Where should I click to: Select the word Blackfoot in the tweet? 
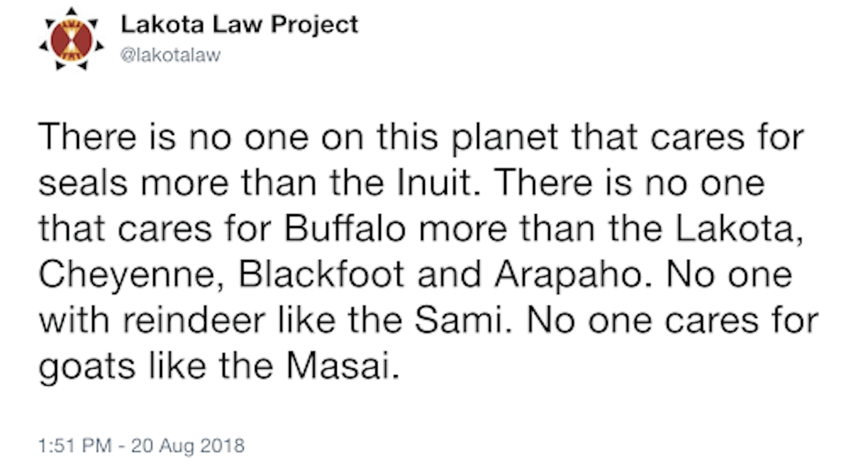[x=321, y=274]
